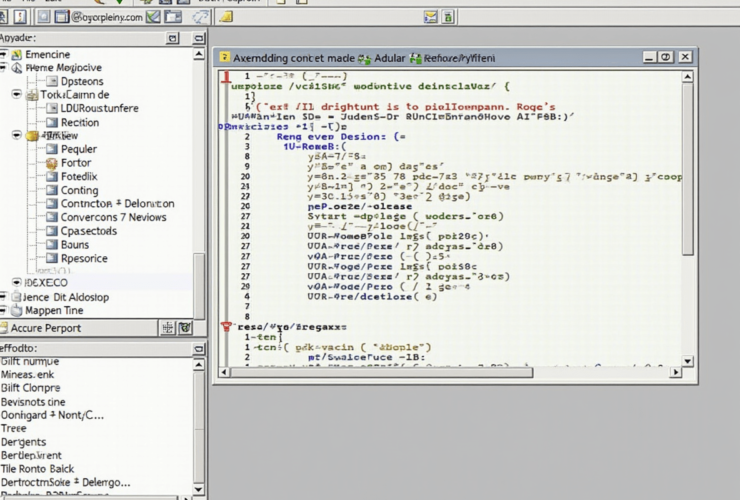The height and width of the screenshot is (500, 740).
Task: Click the yellow envelope icon in the toolbar
Action: pyautogui.click(x=430, y=17)
